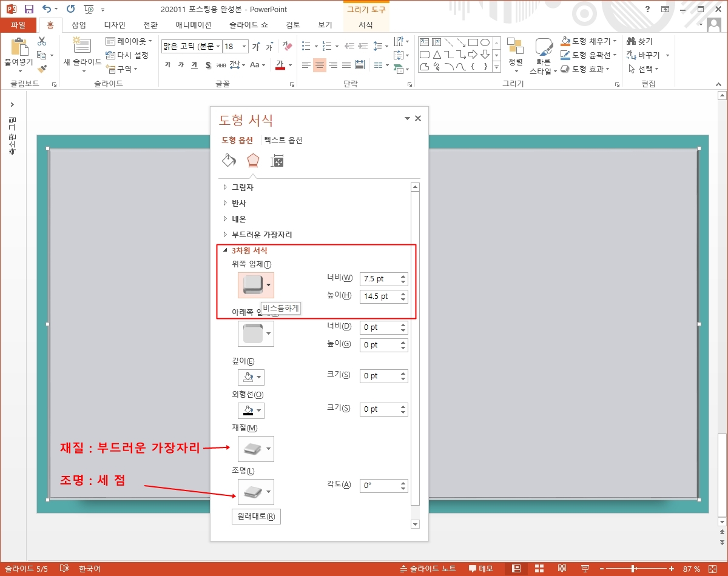This screenshot has height=576, width=728.
Task: Pick the right arrow shape in gallery
Action: pos(473,55)
